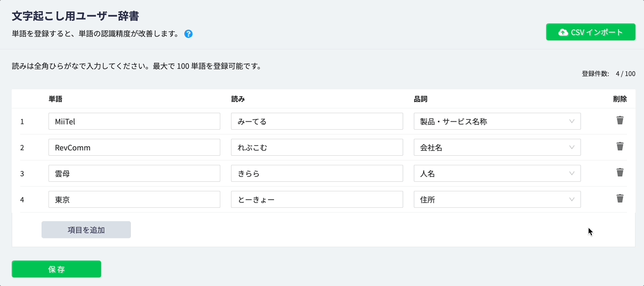Viewport: 644px width, 286px height.
Task: Focus the word field containing MiiTel
Action: click(134, 121)
